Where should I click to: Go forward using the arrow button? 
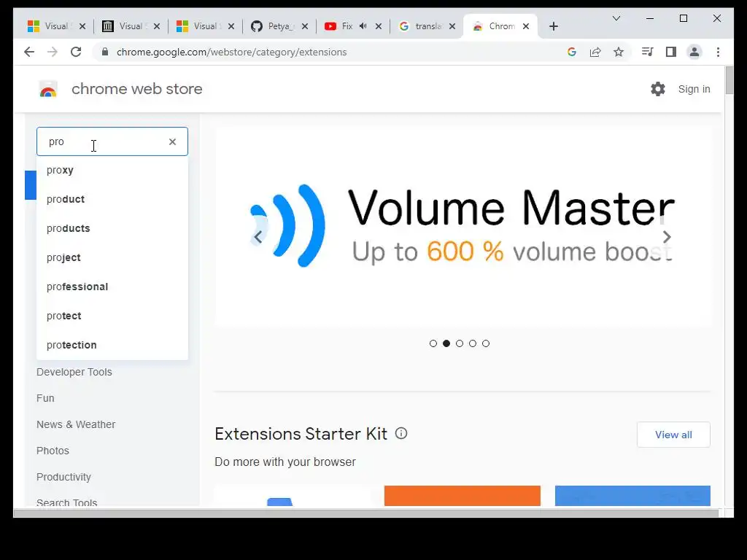[53, 52]
